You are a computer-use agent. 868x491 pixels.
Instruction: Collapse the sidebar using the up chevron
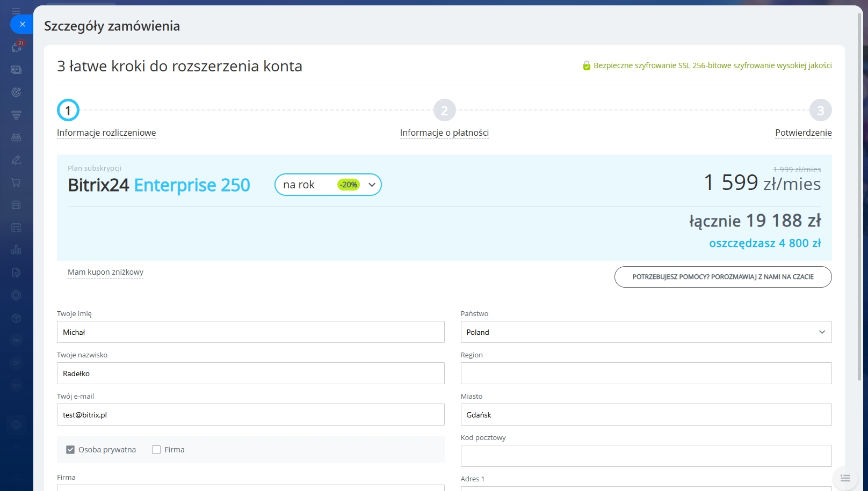pos(16,447)
